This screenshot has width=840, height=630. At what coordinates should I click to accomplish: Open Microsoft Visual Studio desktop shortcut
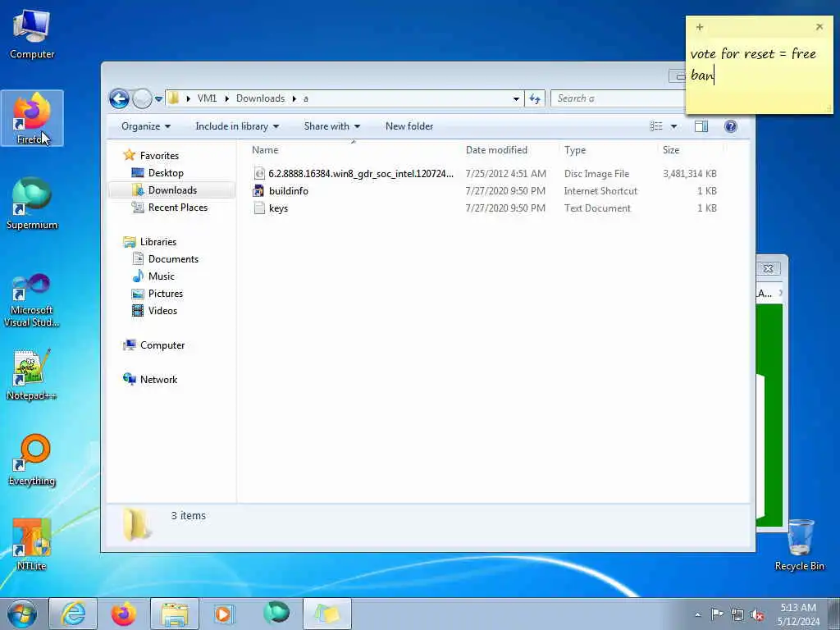(32, 300)
